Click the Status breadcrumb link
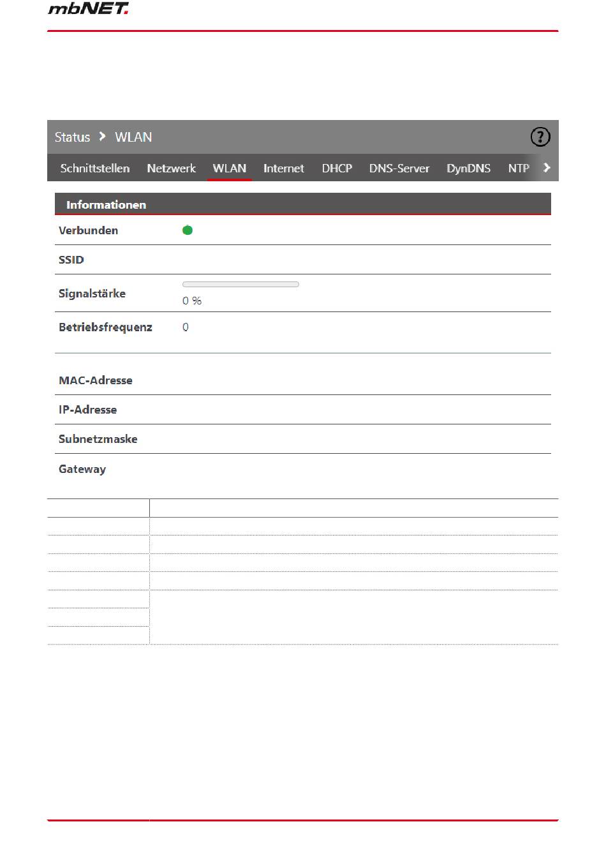The width and height of the screenshot is (606, 868). 72,137
